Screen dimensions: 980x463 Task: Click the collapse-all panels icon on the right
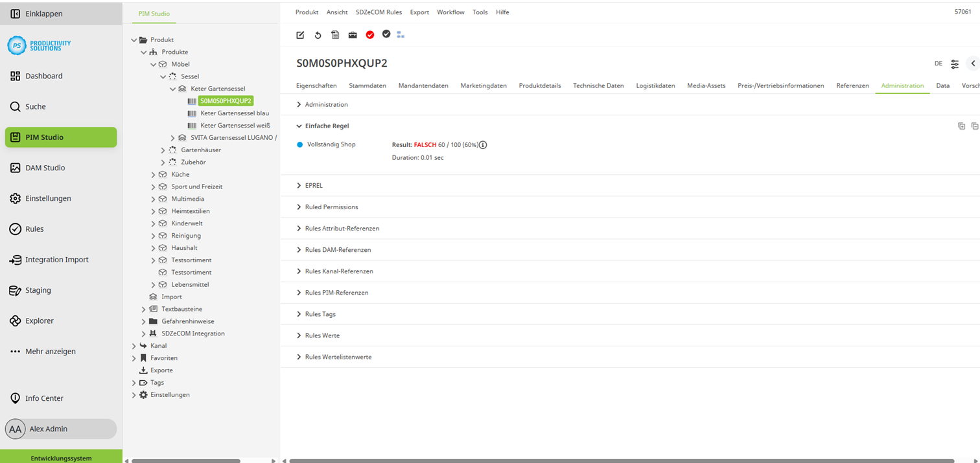(976, 126)
